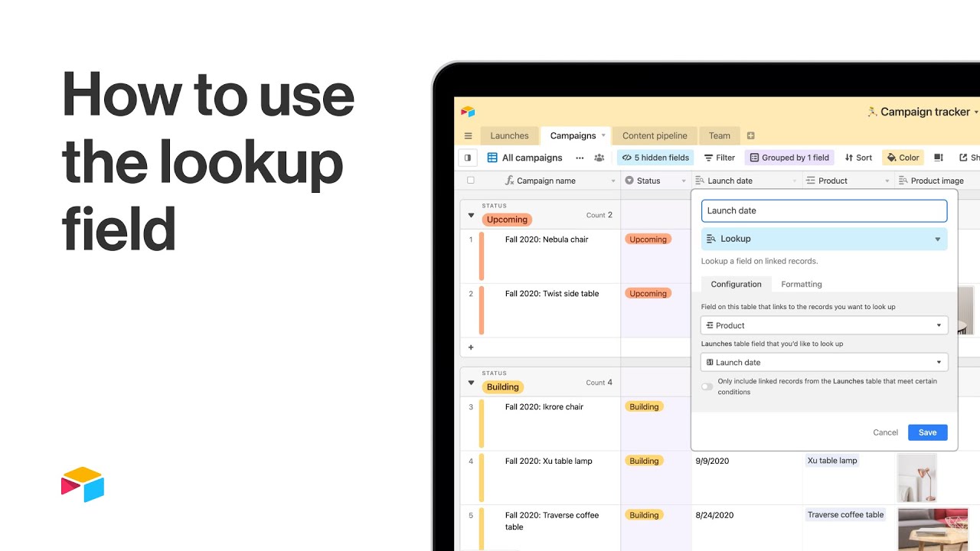This screenshot has height=551, width=980.
Task: Click the Campaign tracker base emoji icon
Action: pyautogui.click(x=872, y=112)
